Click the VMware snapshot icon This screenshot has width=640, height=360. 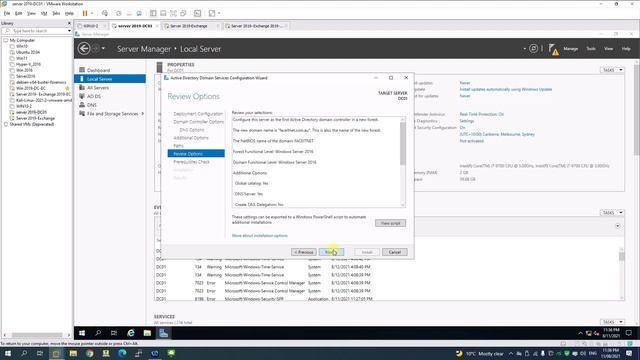tap(119, 13)
